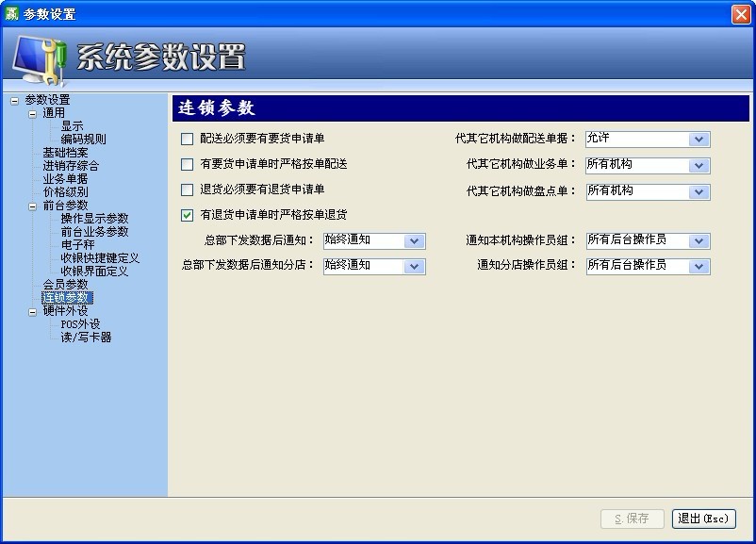Open 基础档案 settings page
Viewport: 756px width, 544px height.
(66, 153)
